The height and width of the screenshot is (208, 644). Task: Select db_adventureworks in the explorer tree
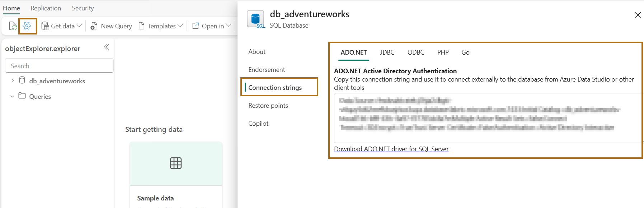(x=57, y=81)
